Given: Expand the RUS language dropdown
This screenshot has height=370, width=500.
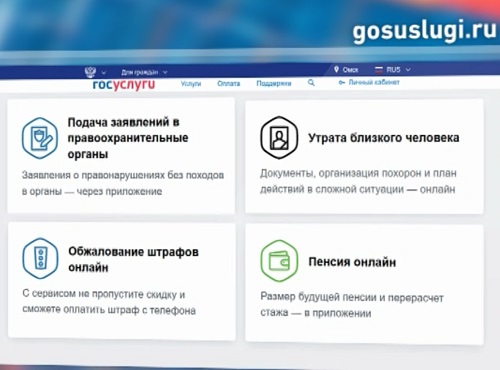Looking at the screenshot, I should point(398,70).
